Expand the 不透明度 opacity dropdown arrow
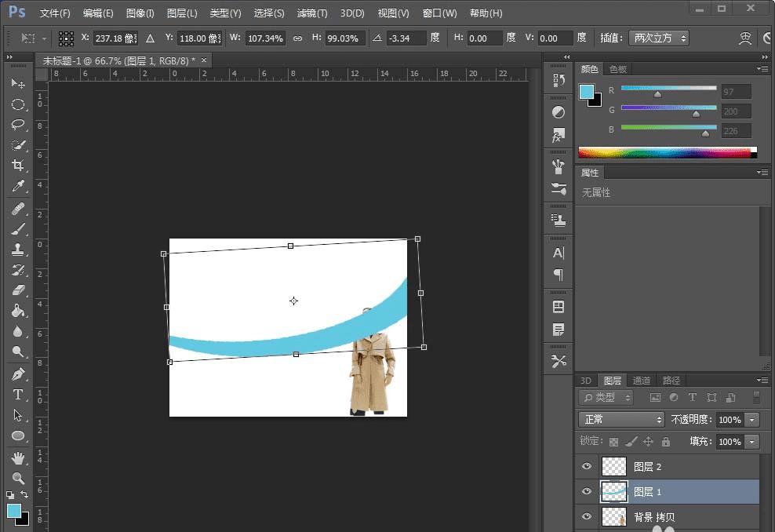 752,420
